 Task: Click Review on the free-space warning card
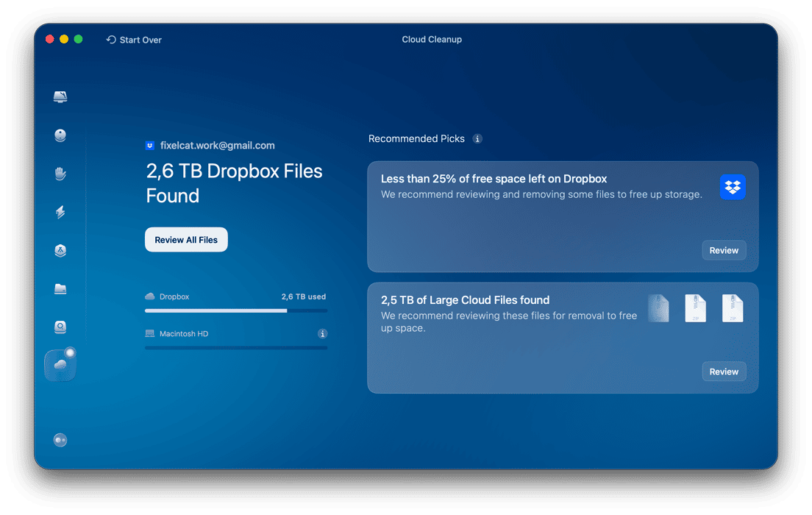tap(724, 250)
